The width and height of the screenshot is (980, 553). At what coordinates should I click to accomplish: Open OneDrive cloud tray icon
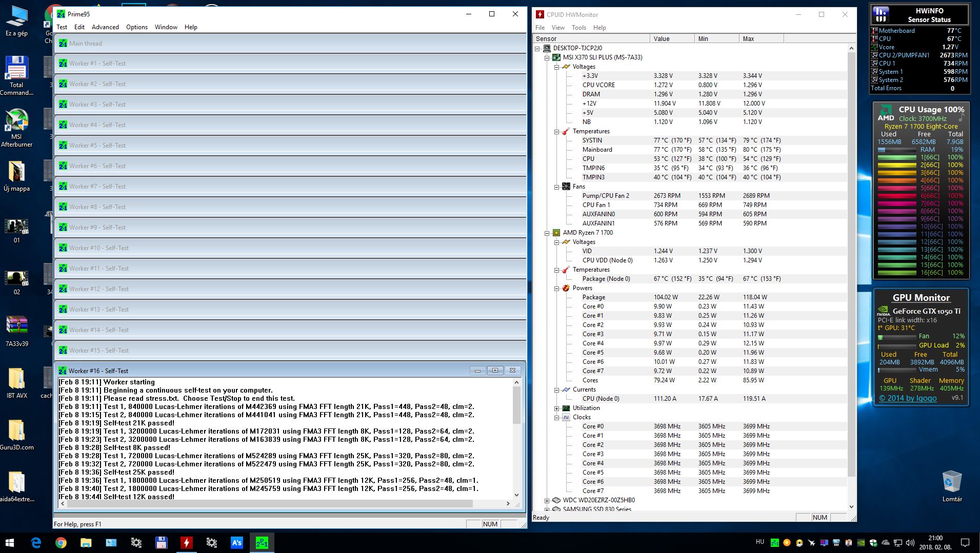point(886,542)
